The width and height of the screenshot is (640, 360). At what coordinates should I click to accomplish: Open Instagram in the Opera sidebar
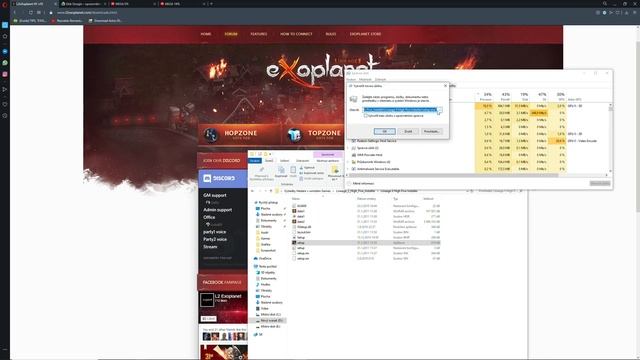click(x=5, y=74)
